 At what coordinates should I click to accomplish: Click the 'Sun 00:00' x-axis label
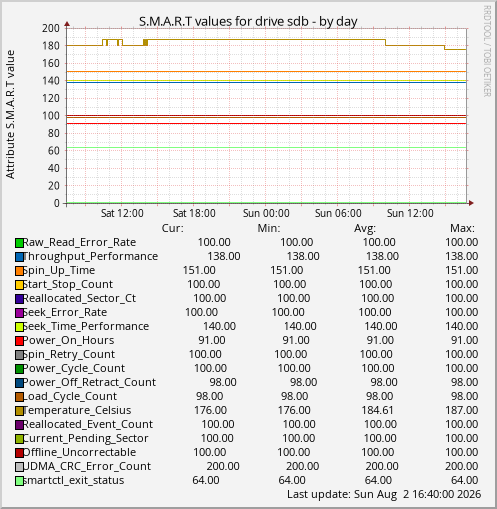point(266,213)
